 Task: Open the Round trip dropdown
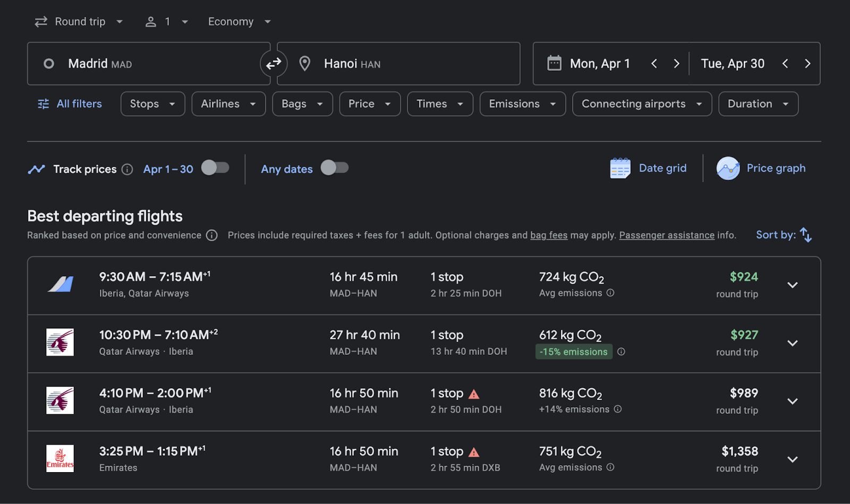click(79, 22)
